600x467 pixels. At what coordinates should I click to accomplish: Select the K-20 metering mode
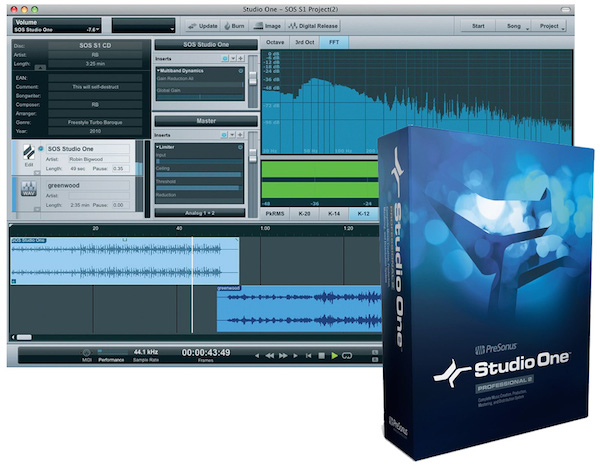click(304, 214)
